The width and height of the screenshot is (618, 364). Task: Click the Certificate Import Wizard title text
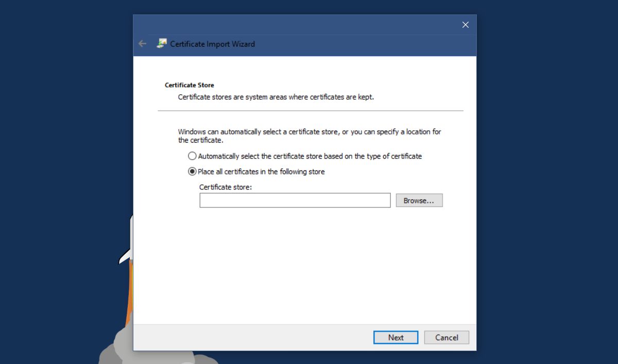coord(213,44)
